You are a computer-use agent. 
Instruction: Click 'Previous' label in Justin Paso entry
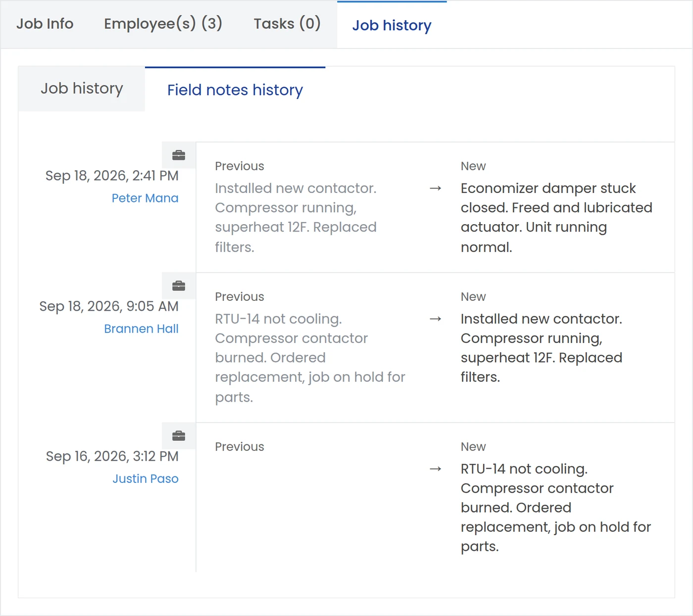(240, 447)
